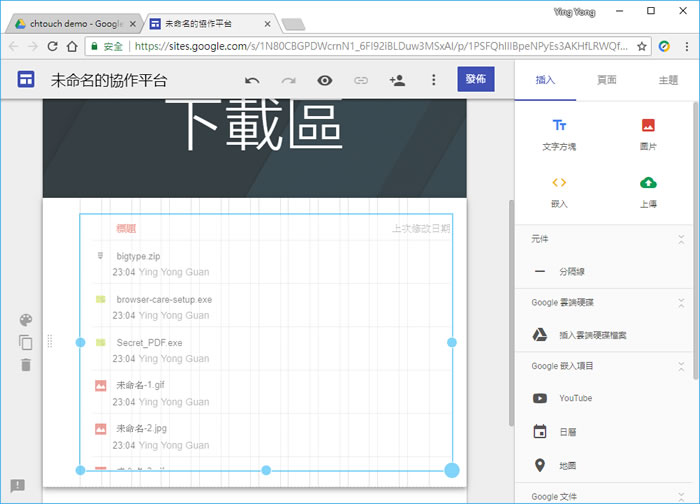The height and width of the screenshot is (504, 700).
Task: Switch to the 主題 tab
Action: 667,80
